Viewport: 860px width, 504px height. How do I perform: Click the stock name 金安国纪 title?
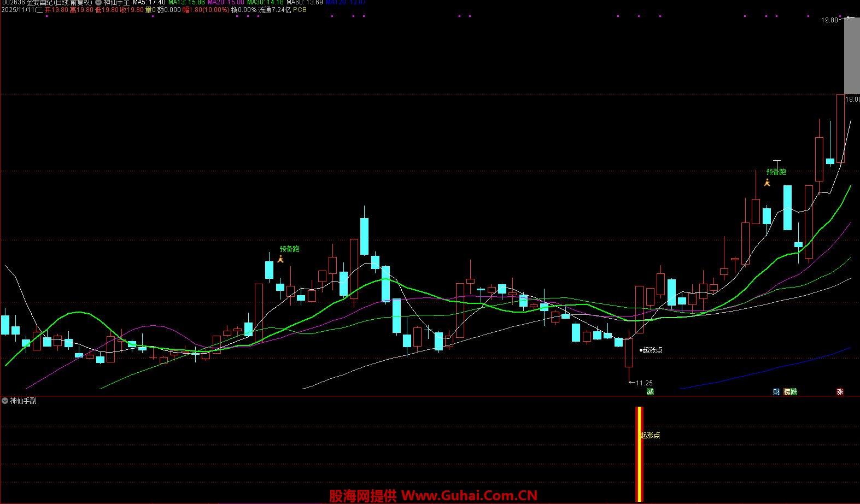coord(39,3)
